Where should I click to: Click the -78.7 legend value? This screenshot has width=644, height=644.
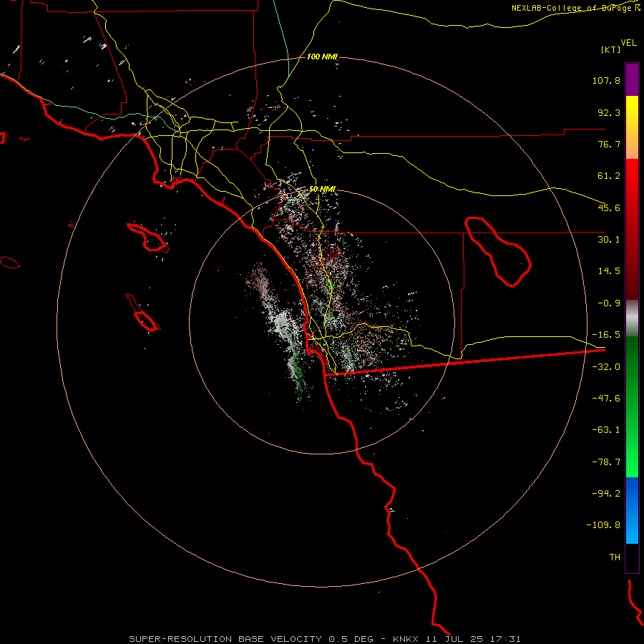[x=606, y=462]
